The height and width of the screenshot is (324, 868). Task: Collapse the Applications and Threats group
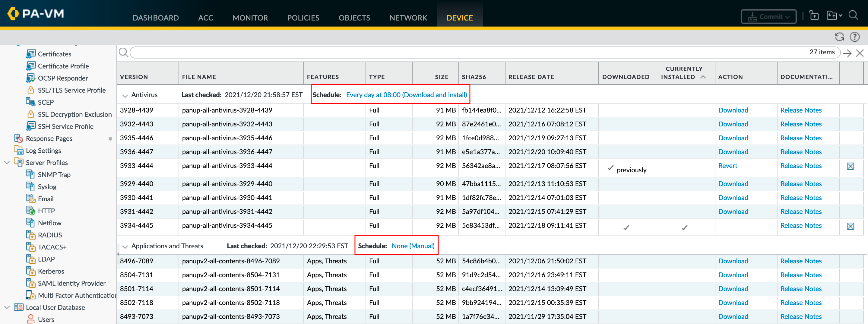coord(125,246)
